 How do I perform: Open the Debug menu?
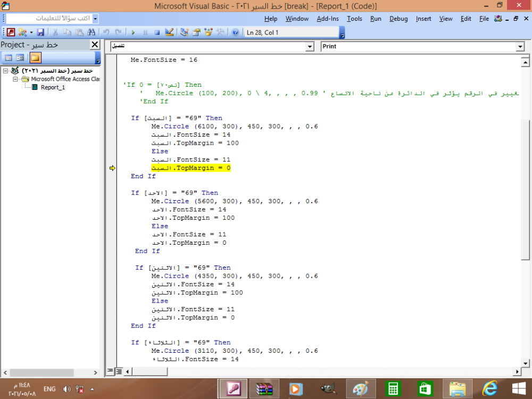tap(398, 19)
